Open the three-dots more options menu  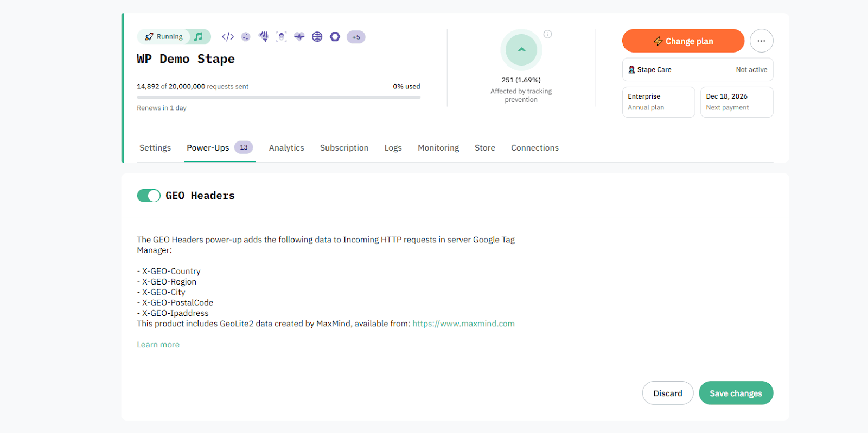[761, 41]
